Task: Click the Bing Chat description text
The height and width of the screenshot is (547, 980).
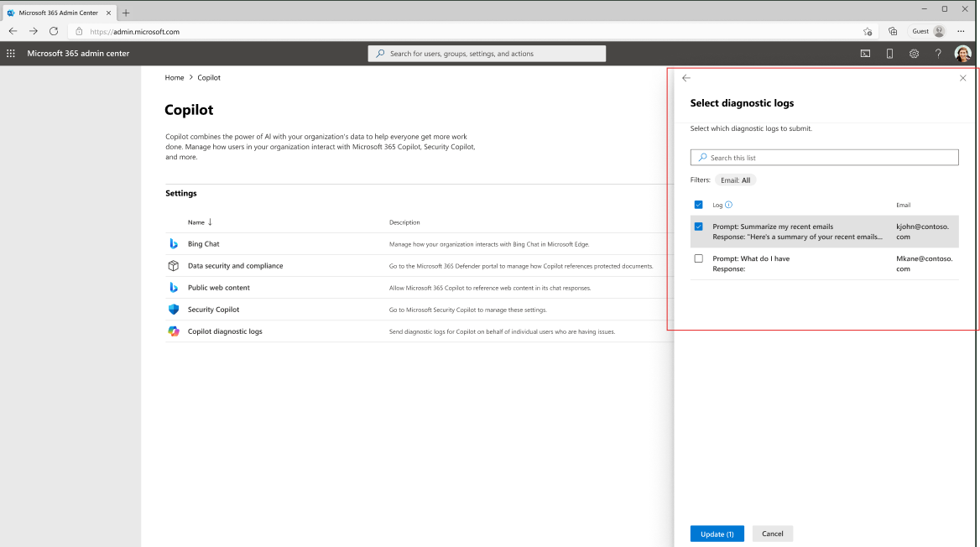Action: [489, 244]
